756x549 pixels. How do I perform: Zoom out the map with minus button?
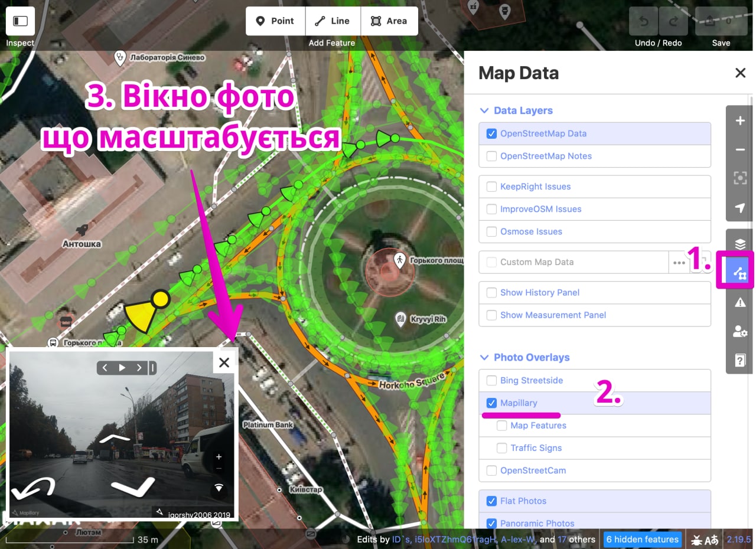740,150
